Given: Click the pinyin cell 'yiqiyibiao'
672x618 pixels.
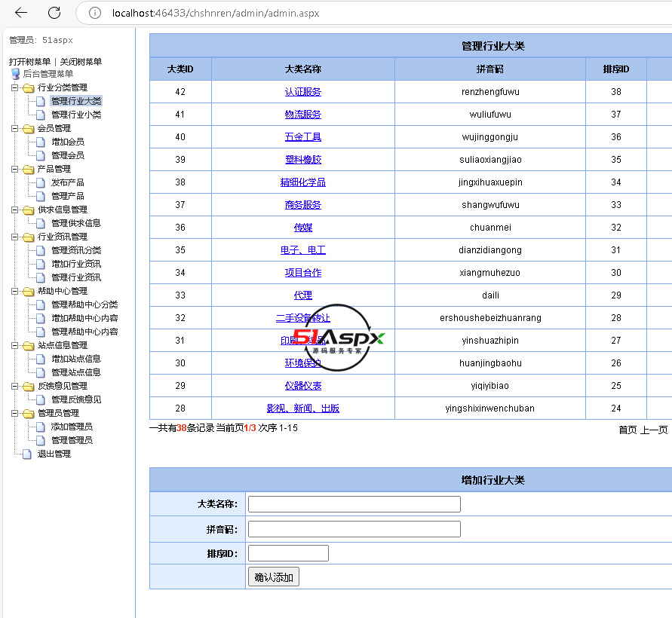Looking at the screenshot, I should (489, 385).
